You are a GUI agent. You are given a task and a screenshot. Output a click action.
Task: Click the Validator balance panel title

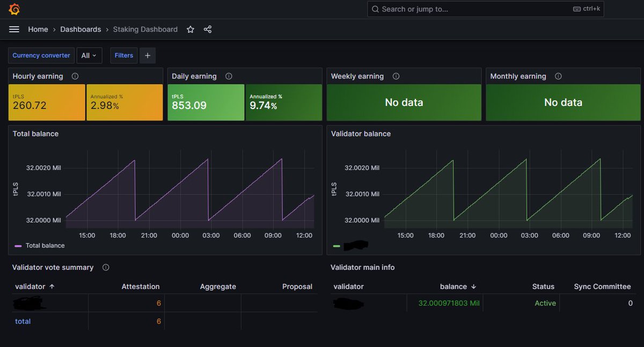[361, 134]
